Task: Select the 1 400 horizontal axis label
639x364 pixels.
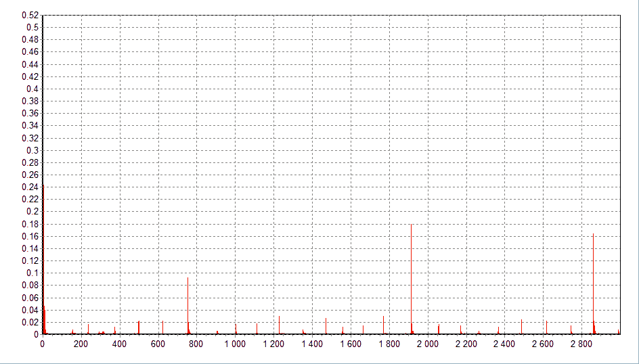Action: pyautogui.click(x=312, y=344)
